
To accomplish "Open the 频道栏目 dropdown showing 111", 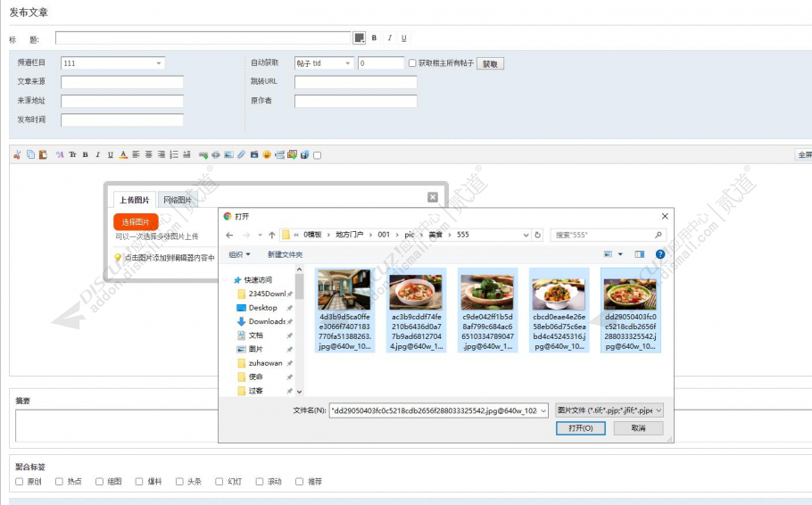I will click(x=112, y=62).
